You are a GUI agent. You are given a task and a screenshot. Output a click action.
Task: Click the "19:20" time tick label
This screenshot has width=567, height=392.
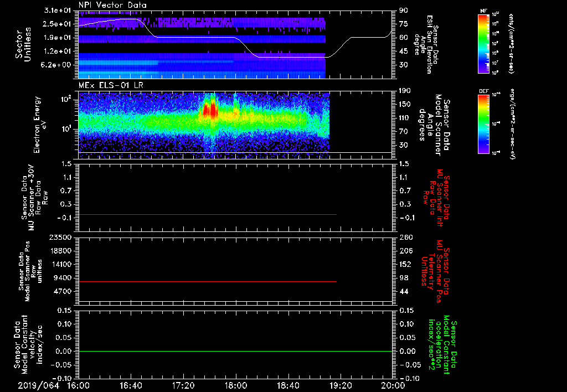coord(341,385)
